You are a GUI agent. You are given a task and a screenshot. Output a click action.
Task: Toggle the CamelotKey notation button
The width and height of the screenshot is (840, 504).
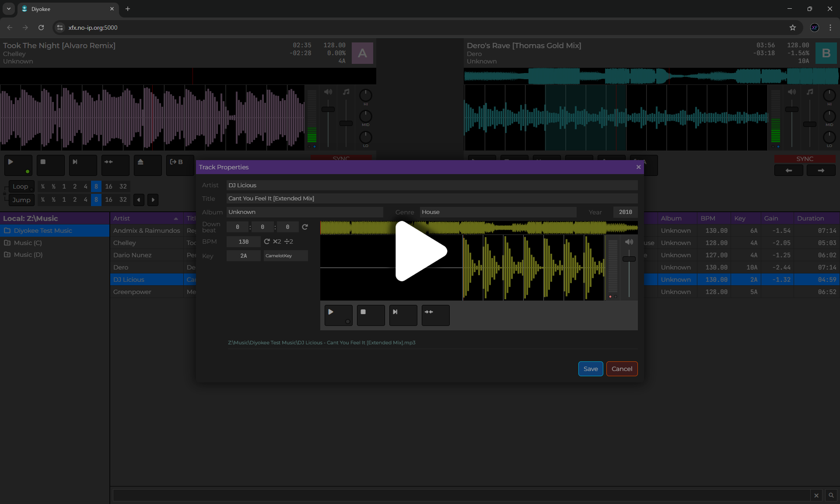coord(286,256)
